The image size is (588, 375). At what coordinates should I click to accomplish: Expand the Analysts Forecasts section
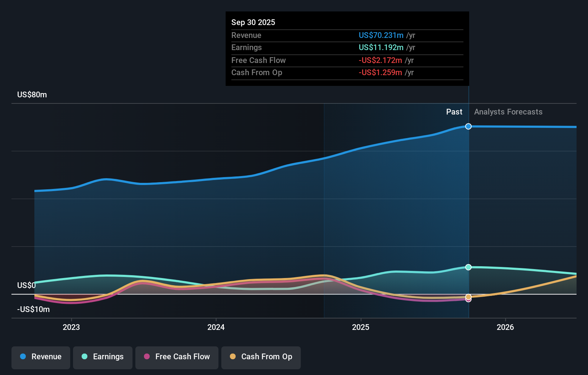(508, 112)
